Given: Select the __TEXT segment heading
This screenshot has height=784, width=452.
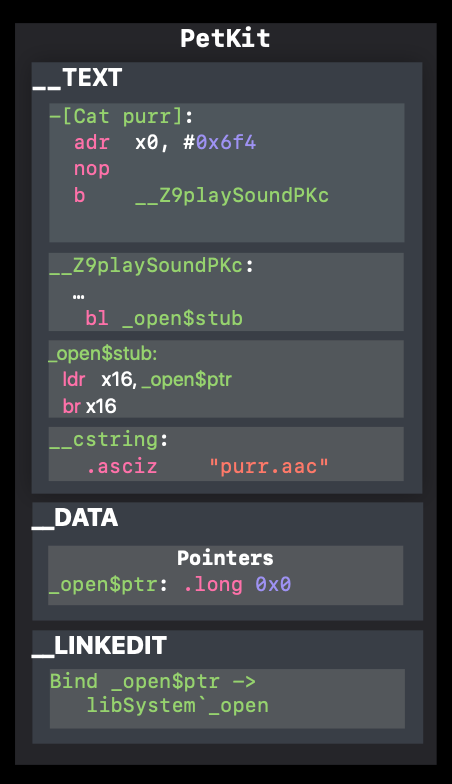Looking at the screenshot, I should click(78, 78).
